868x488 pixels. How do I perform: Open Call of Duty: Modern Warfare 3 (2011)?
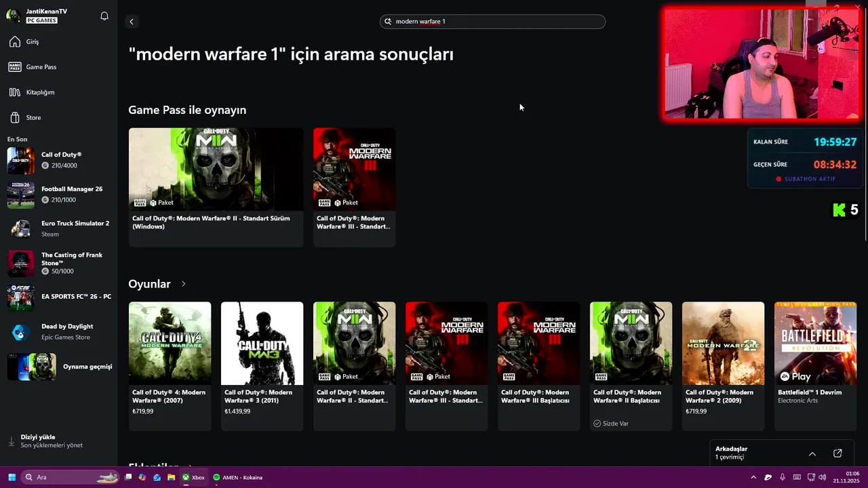pos(262,366)
